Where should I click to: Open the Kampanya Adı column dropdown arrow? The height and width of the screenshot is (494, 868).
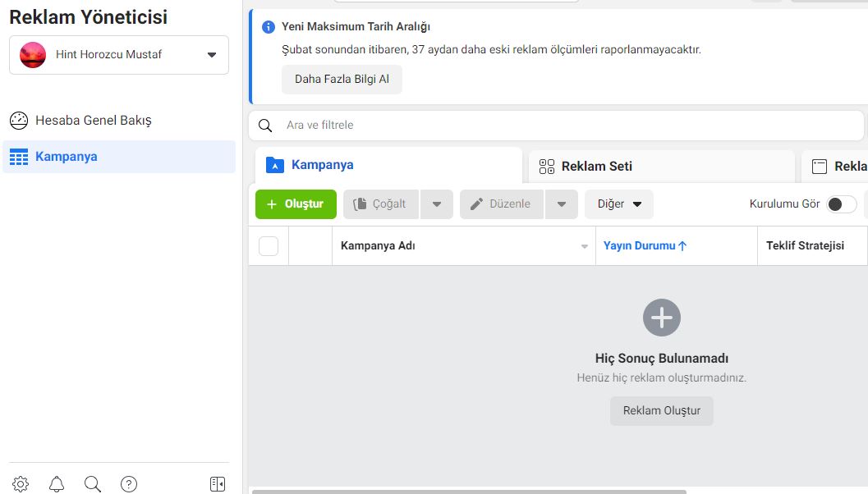[584, 247]
